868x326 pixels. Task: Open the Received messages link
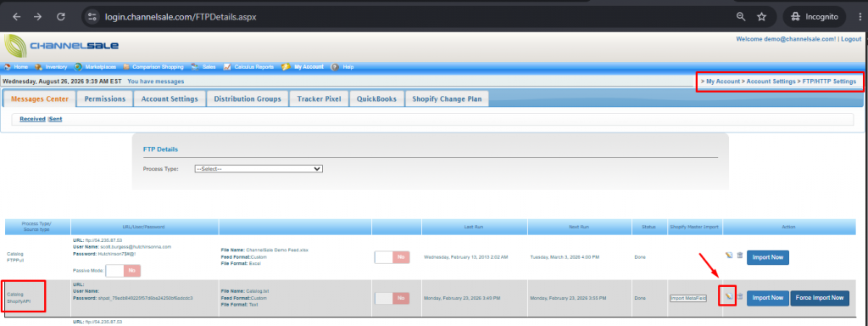pos(33,119)
